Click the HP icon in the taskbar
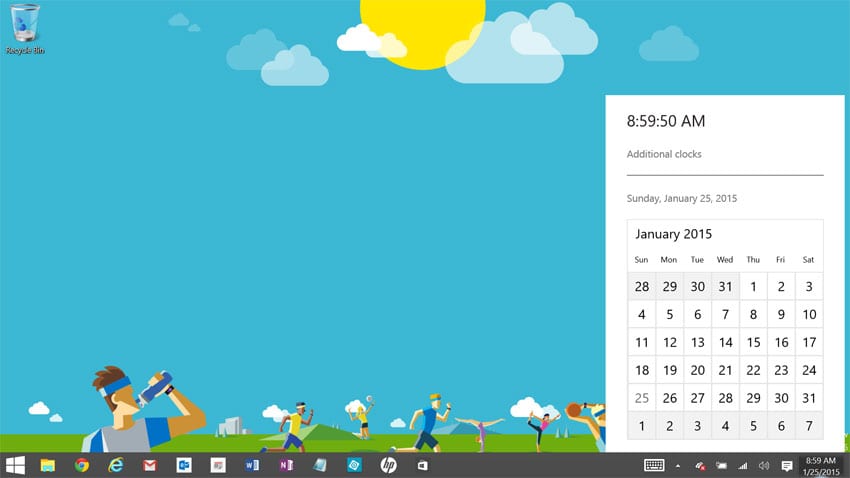Image resolution: width=850 pixels, height=478 pixels. [388, 465]
